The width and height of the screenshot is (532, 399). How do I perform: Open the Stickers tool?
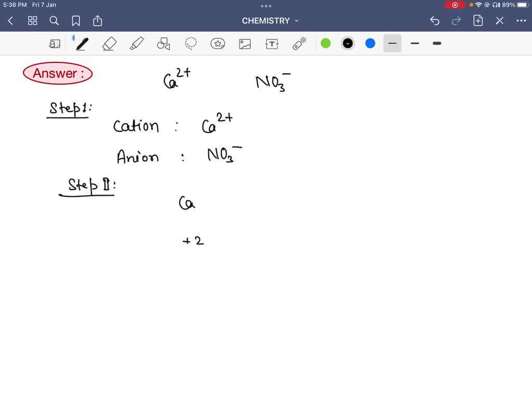pyautogui.click(x=218, y=44)
